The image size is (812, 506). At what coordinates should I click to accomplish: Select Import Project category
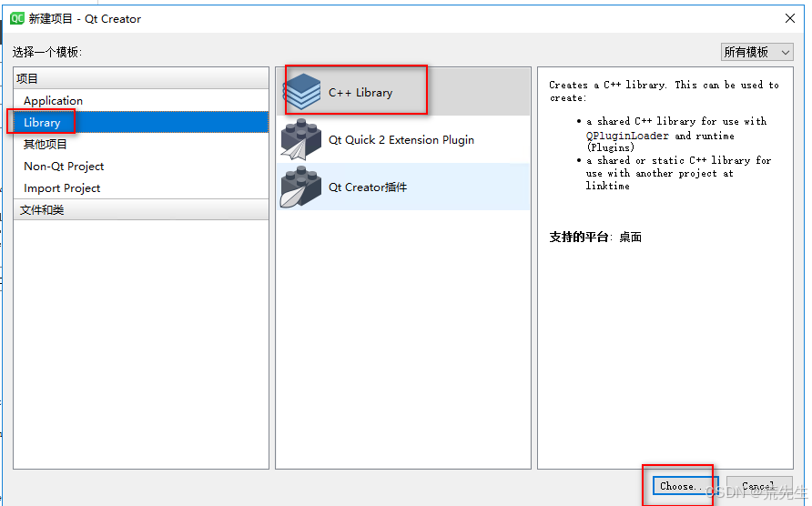coord(141,188)
